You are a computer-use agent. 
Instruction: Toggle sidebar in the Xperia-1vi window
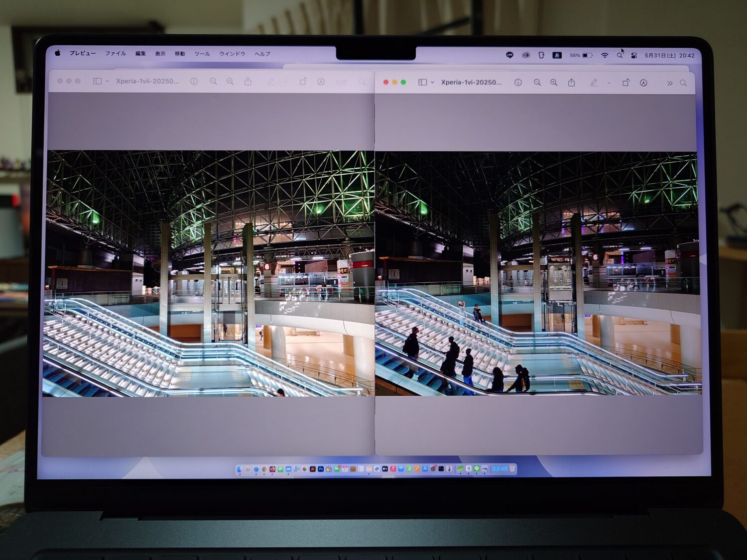tap(422, 82)
